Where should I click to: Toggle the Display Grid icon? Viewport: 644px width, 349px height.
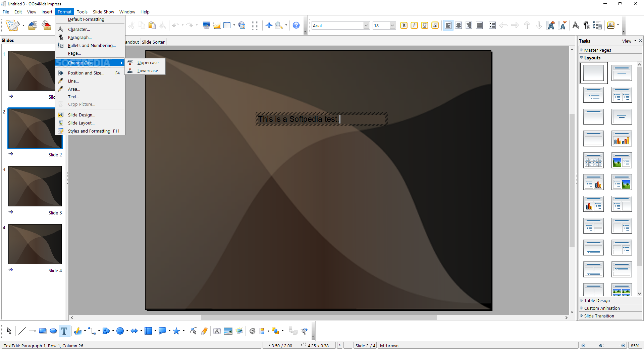255,25
